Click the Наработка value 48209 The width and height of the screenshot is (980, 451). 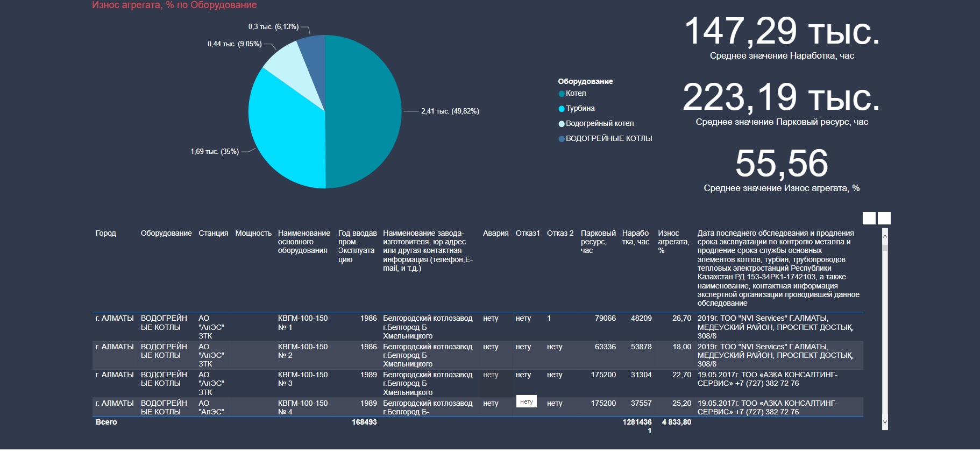point(641,318)
